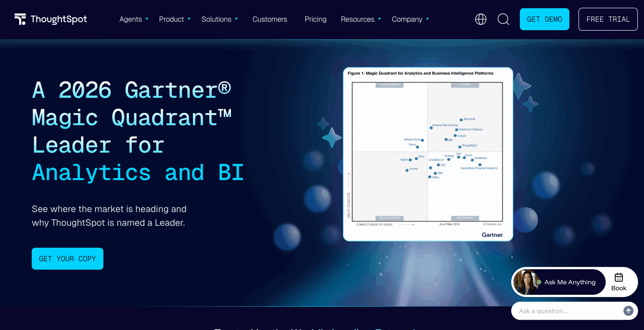Click the 'As of May 2026' caption
Viewport: 644px width, 330px height.
point(449,224)
